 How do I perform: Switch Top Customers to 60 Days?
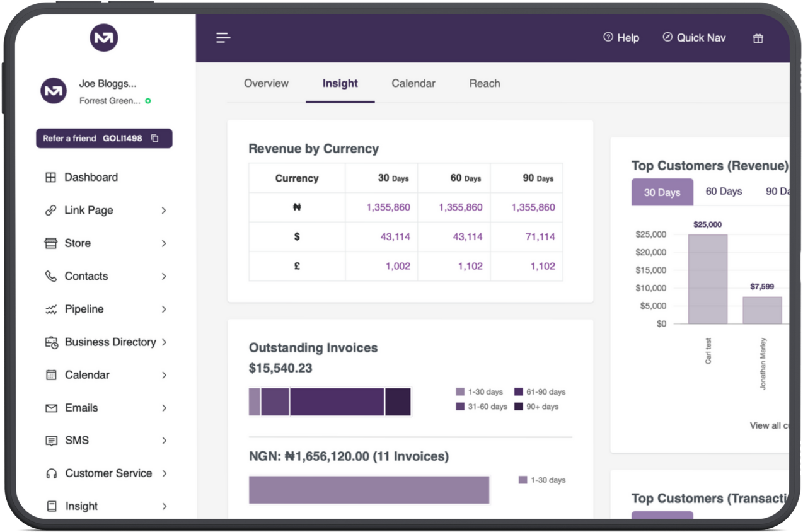[x=723, y=191]
